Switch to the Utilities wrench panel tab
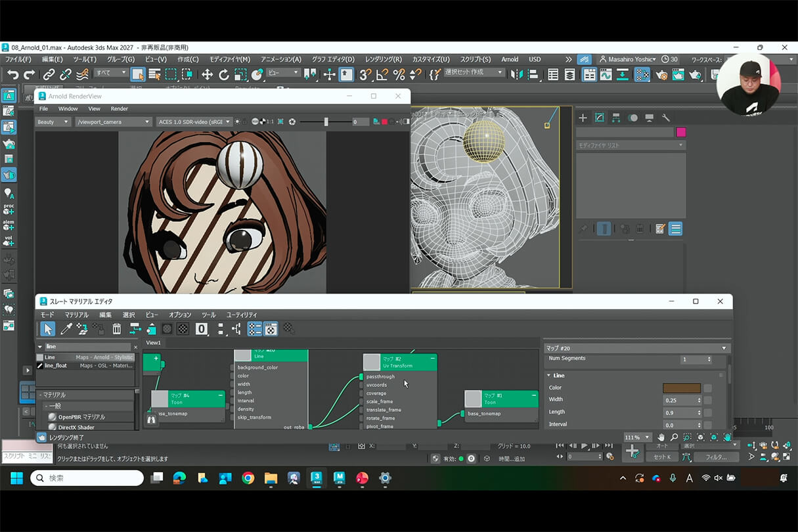The width and height of the screenshot is (798, 532). pyautogui.click(x=666, y=118)
